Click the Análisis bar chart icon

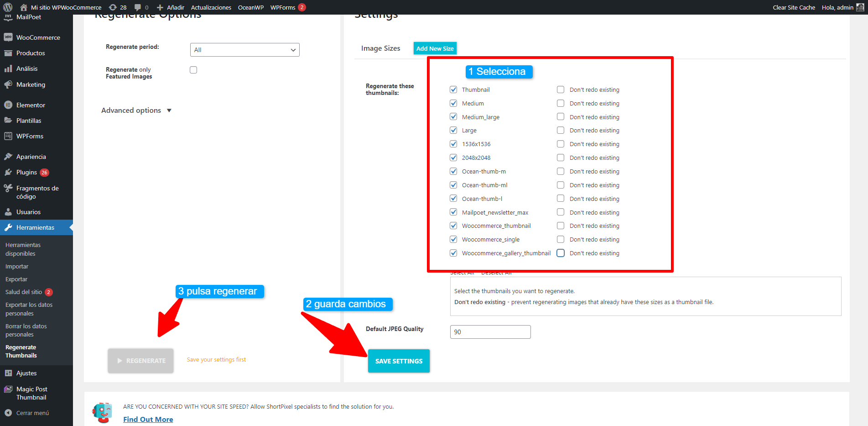[x=8, y=68]
